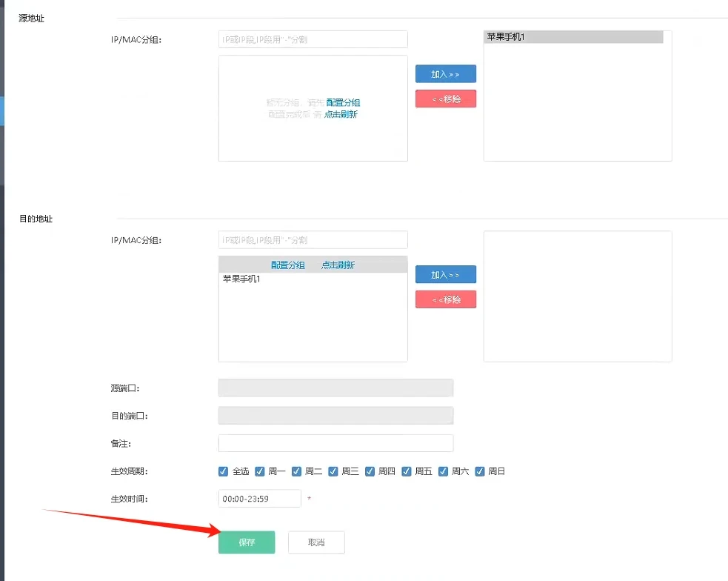Open 配置分组 link in 源地址 box
The width and height of the screenshot is (728, 581).
point(343,103)
